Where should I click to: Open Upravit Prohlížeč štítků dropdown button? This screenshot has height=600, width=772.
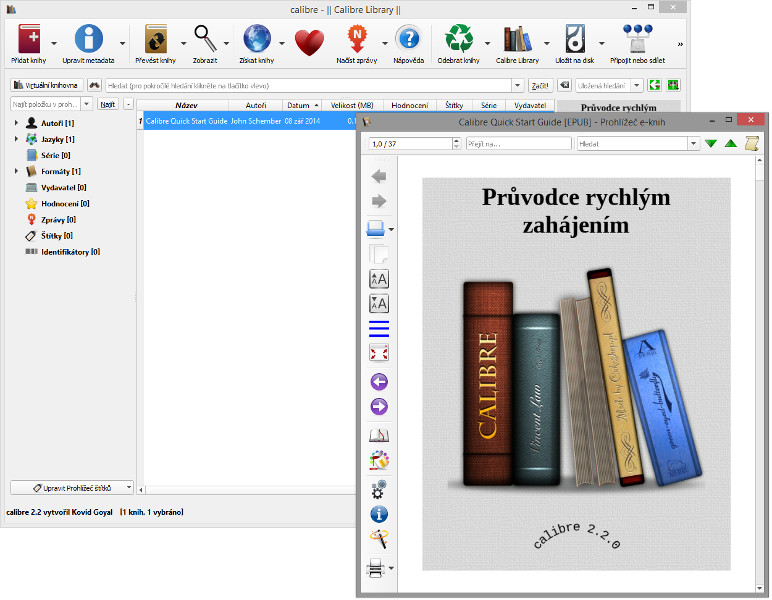[71, 488]
